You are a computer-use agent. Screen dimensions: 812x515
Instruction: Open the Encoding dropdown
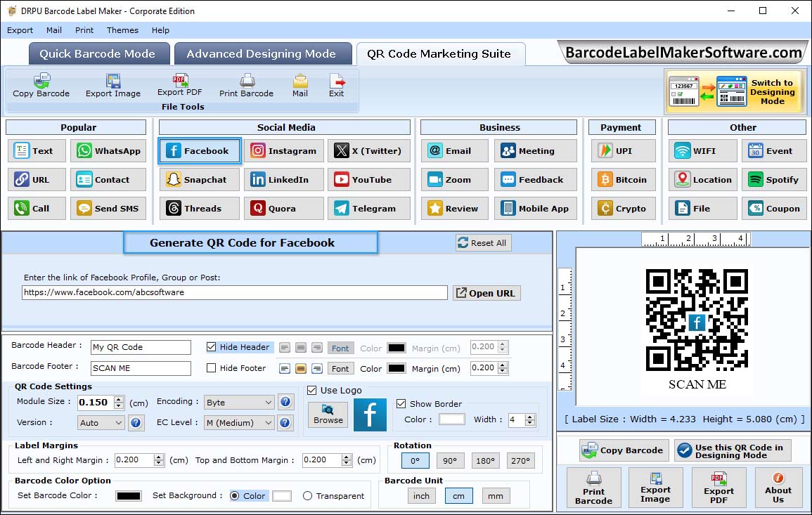239,402
